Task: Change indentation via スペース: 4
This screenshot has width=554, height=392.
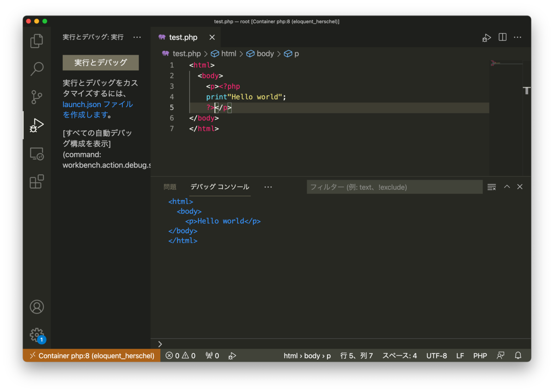Action: (400, 356)
